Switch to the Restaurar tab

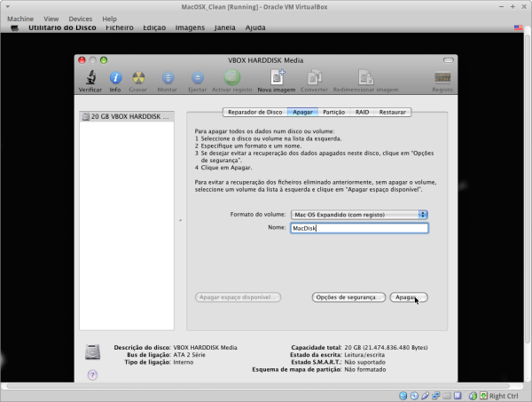click(393, 112)
